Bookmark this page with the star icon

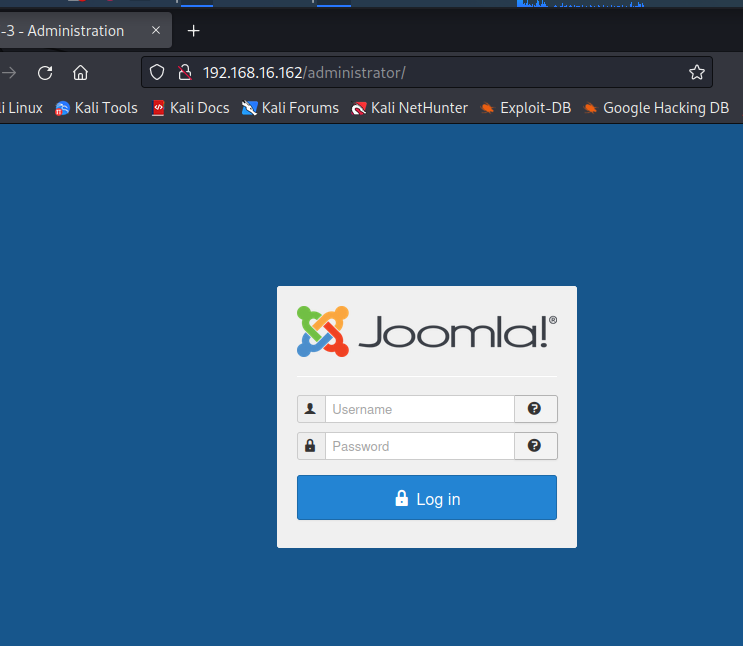(697, 73)
